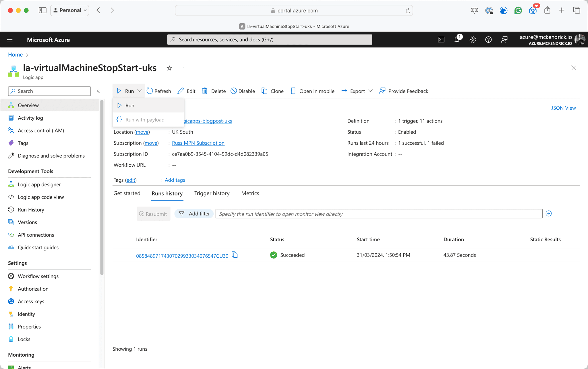Open portal settings gear icon
This screenshot has height=369, width=588.
(x=473, y=40)
